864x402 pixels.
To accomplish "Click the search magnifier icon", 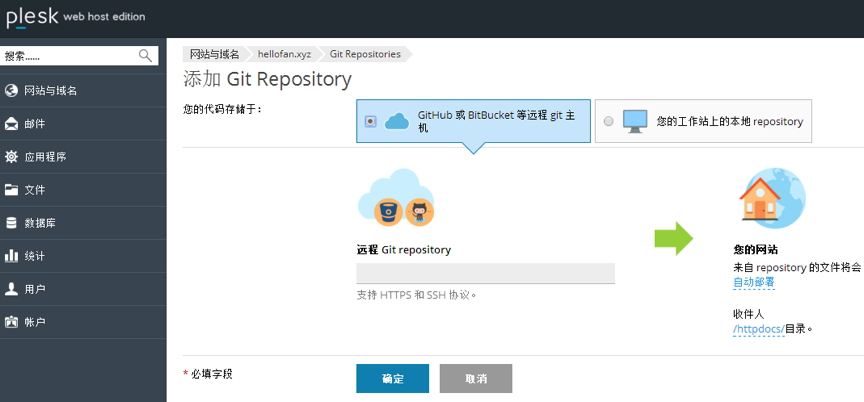I will coord(145,56).
